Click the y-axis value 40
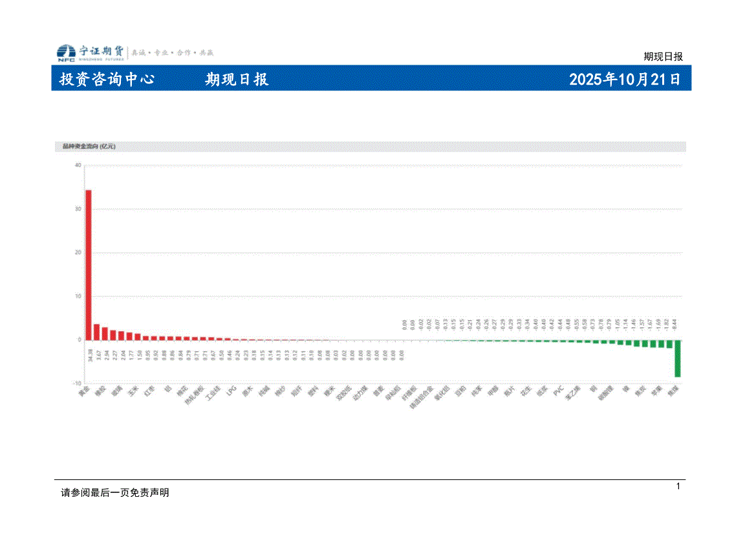This screenshot has height=535, width=756. (x=77, y=165)
